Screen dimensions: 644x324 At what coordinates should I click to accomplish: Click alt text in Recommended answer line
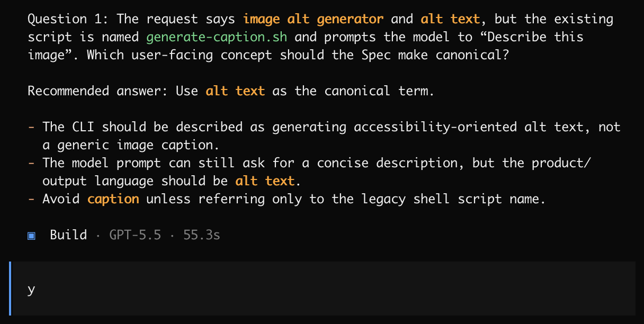235,91
